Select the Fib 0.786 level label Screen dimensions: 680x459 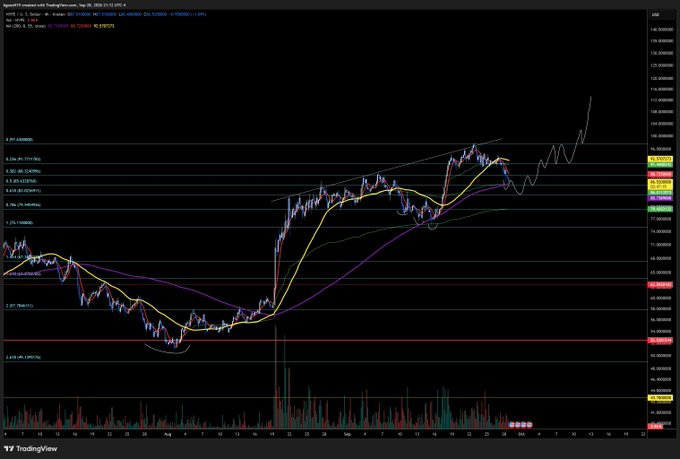(23, 204)
